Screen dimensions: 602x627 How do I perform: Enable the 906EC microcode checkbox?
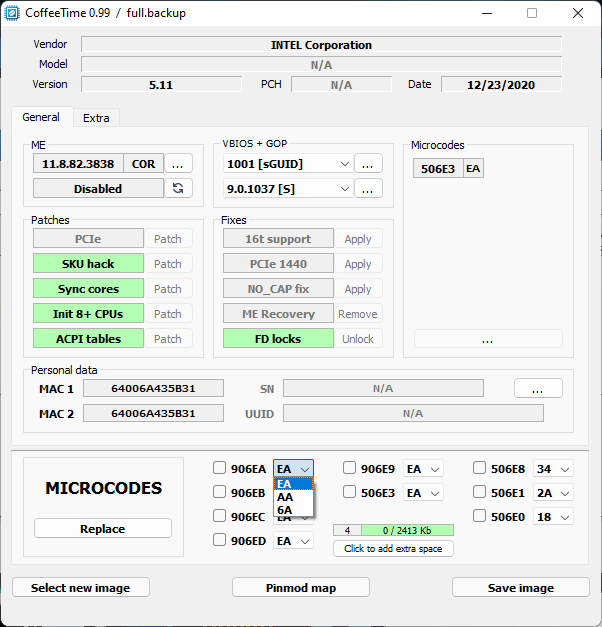219,516
